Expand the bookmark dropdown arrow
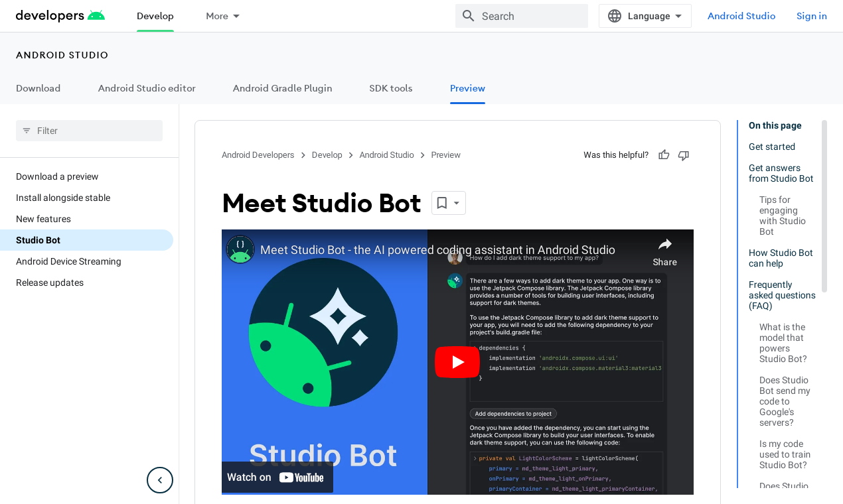The height and width of the screenshot is (504, 843). [456, 203]
